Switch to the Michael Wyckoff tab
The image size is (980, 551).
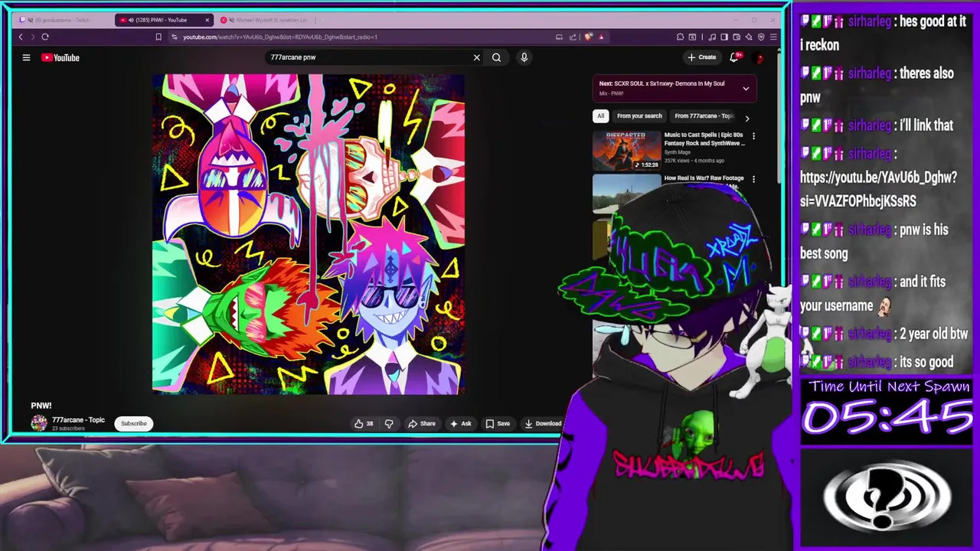[264, 20]
